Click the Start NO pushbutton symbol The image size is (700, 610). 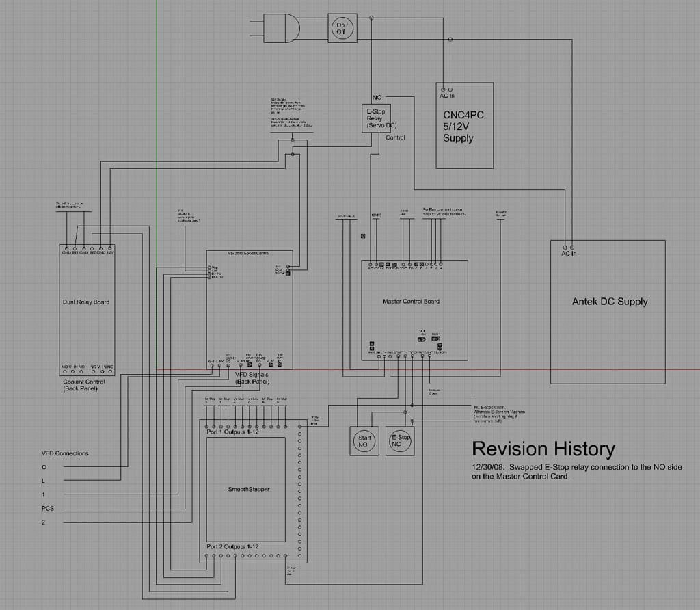point(364,441)
